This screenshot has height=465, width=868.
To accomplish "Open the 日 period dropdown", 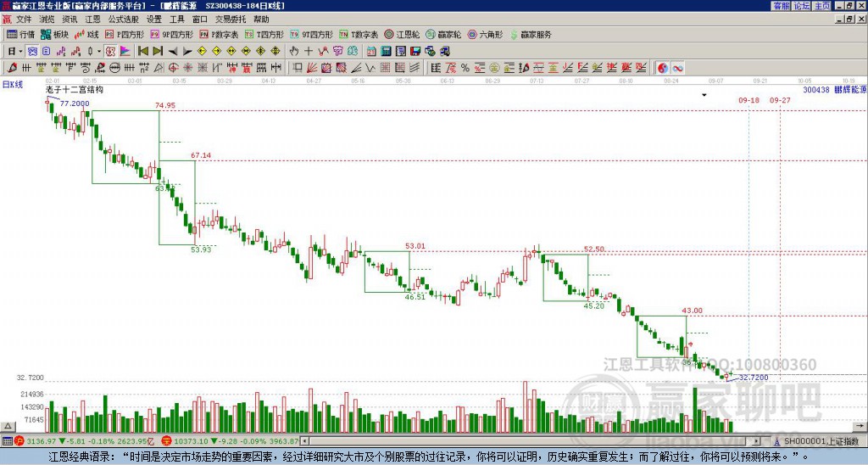I will tap(14, 51).
